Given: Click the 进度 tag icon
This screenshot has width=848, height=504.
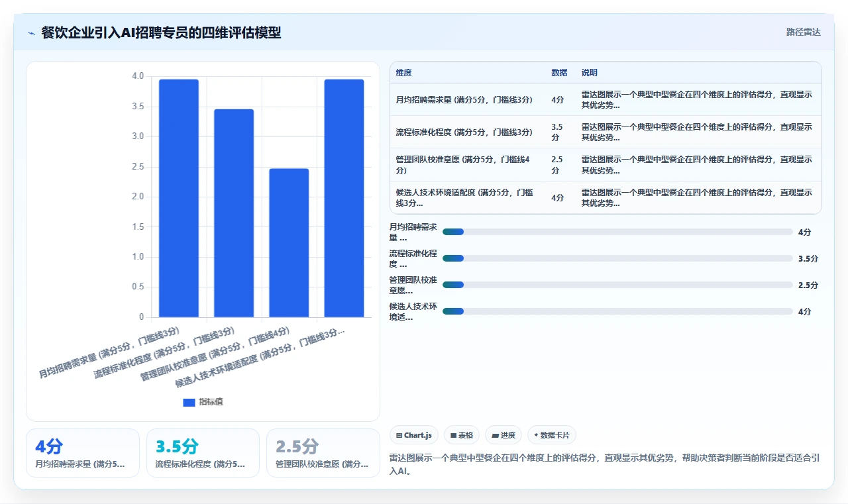Looking at the screenshot, I should pos(495,435).
